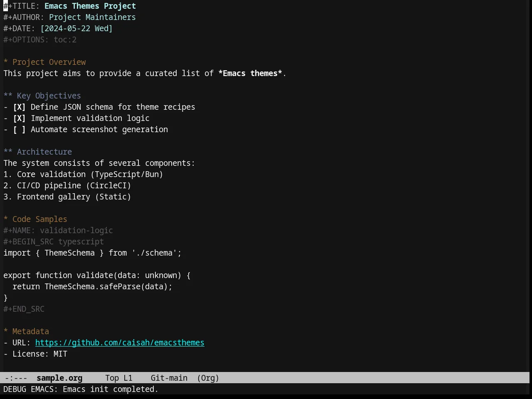Toggle the 'Define JSON schema' checkbox

tap(19, 107)
